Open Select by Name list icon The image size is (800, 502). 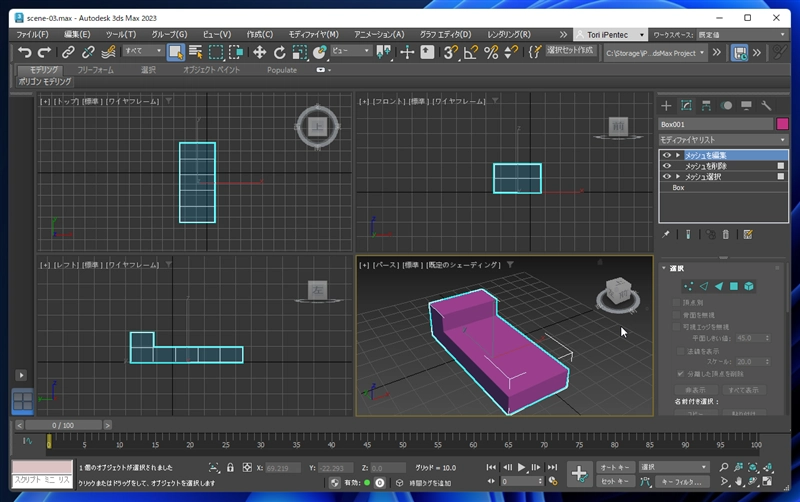tap(195, 52)
